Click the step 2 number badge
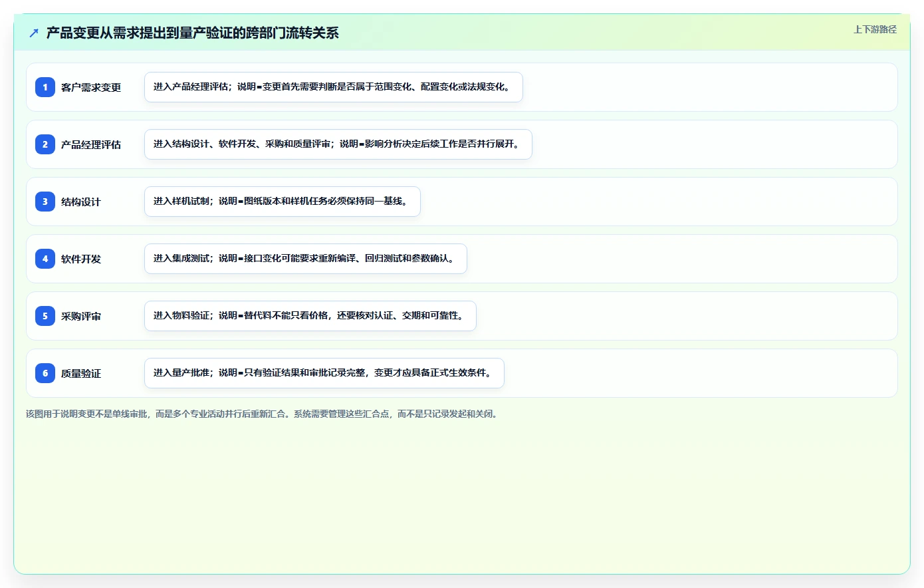Screen dimensions: 924x588 45,144
